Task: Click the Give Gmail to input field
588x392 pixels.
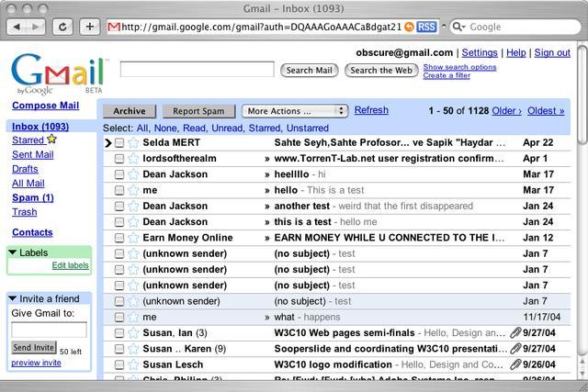Action: (x=49, y=330)
